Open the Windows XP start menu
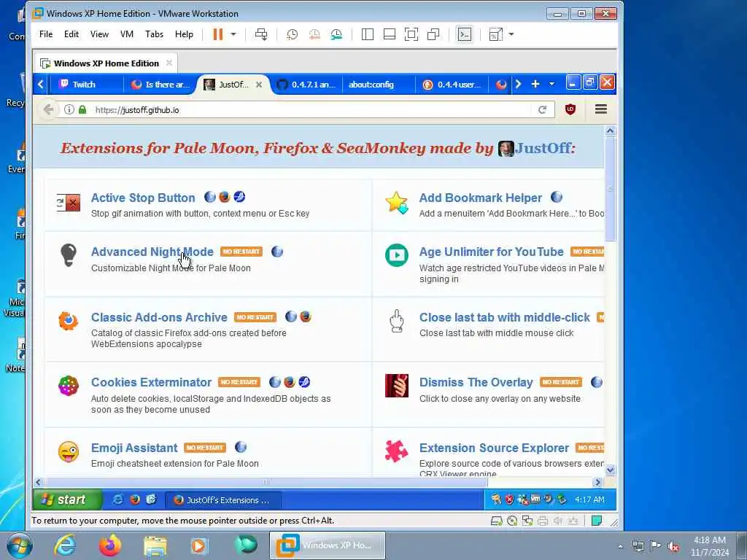The width and height of the screenshot is (747, 560). pos(67,499)
